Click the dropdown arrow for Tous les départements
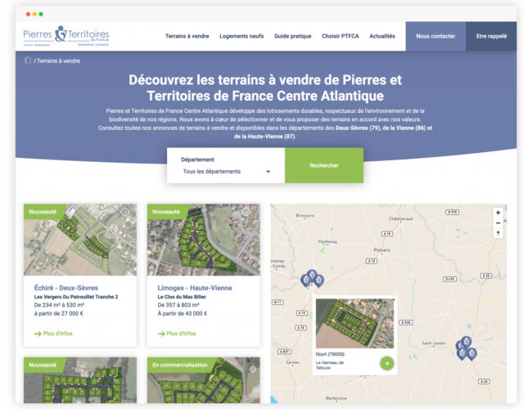 (268, 172)
